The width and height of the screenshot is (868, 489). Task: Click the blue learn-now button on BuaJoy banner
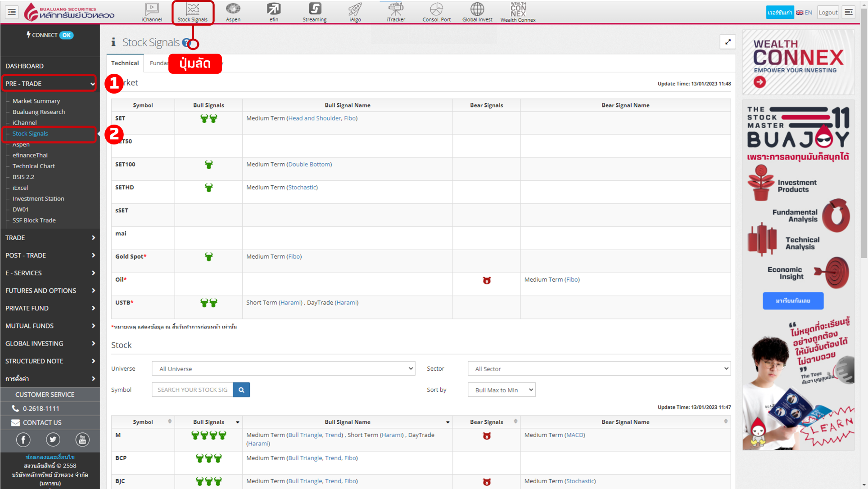click(793, 301)
